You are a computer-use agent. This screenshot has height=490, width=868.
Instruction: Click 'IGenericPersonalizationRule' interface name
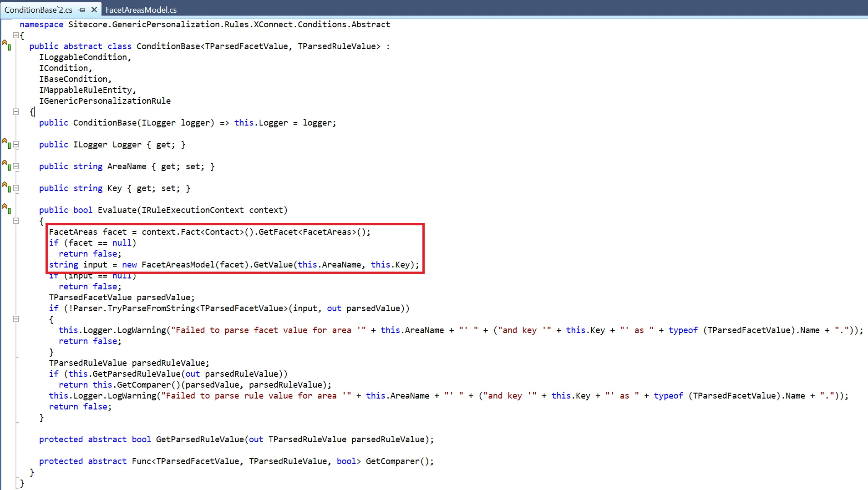105,101
